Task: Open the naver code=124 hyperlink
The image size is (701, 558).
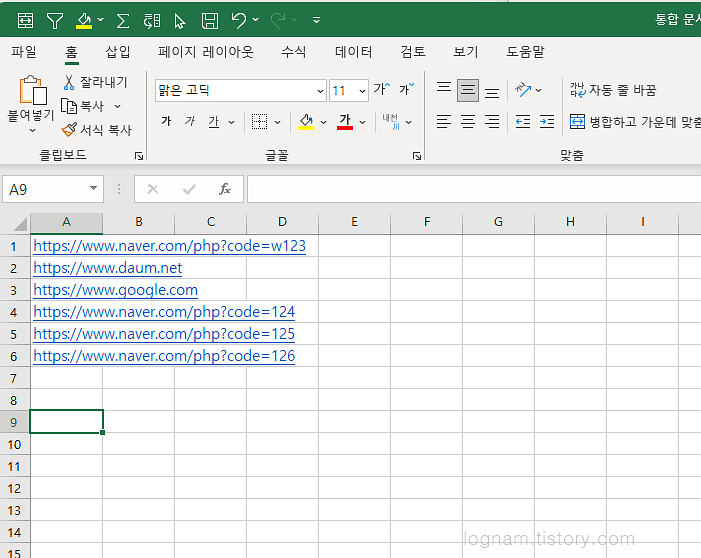Action: click(164, 312)
